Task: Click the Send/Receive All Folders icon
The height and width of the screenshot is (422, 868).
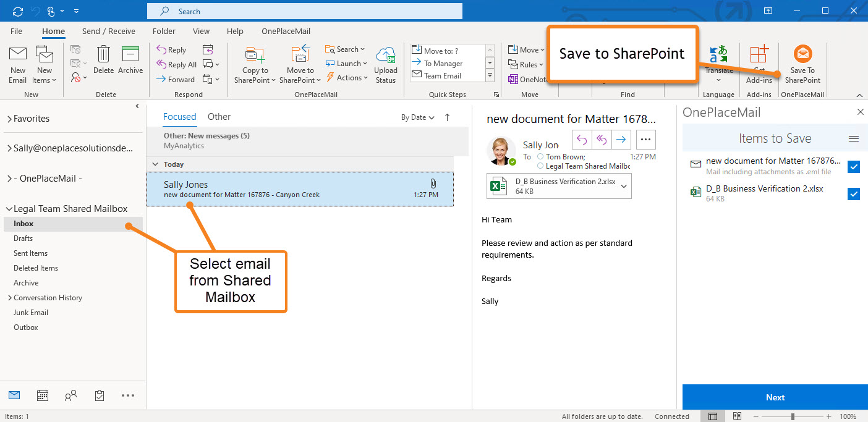Action: 17,11
